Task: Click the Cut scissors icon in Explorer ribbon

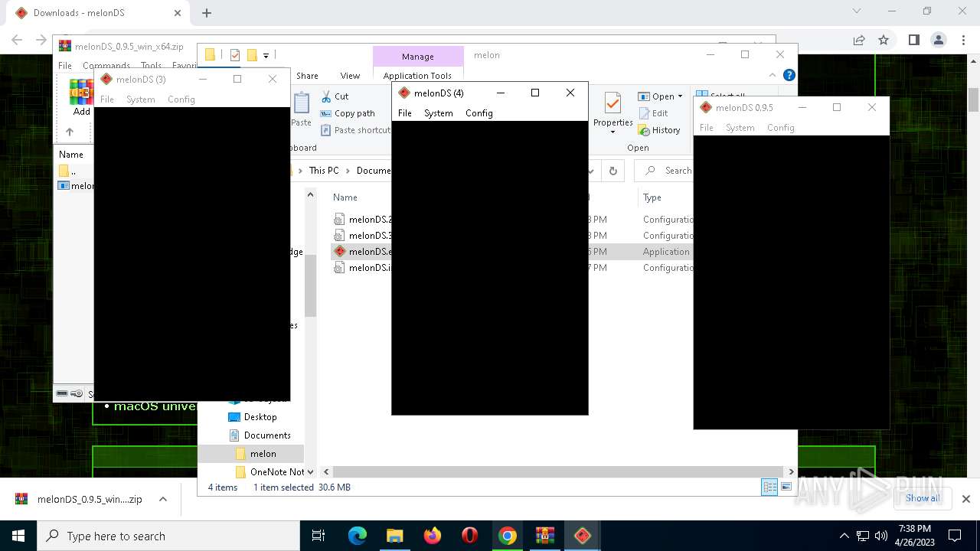Action: [326, 96]
